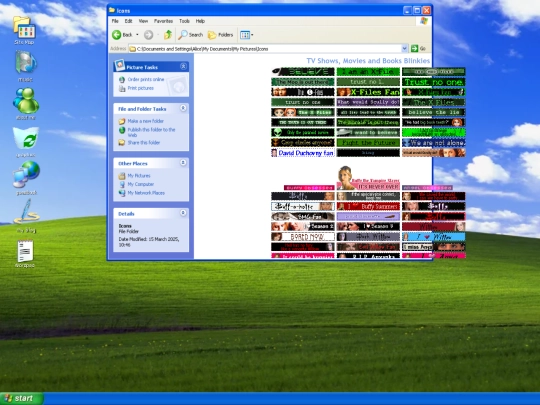Screen dimensions: 540x405
Task: Click Make a new folder
Action: pyautogui.click(x=145, y=121)
